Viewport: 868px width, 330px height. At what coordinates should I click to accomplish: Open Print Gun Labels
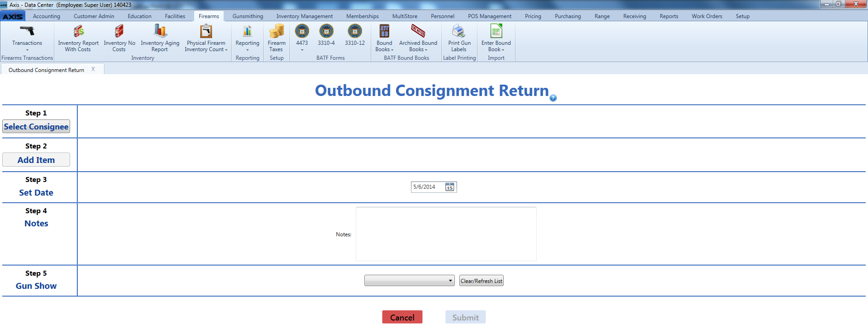(x=459, y=38)
